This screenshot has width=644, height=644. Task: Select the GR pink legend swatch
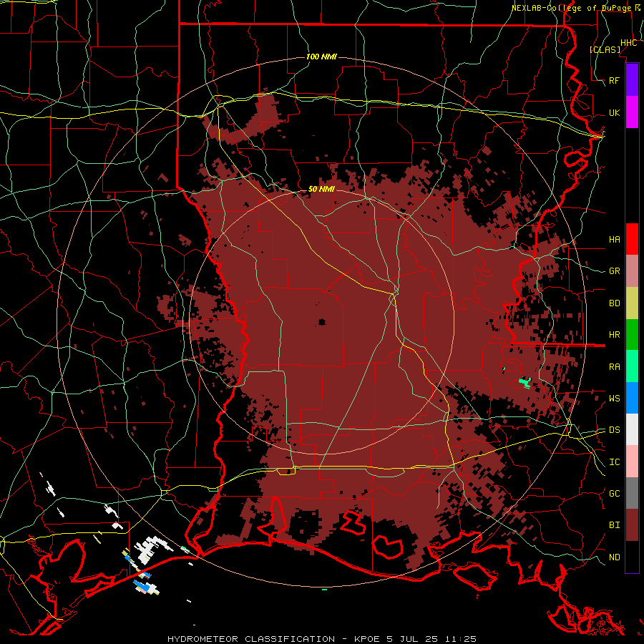click(x=632, y=271)
